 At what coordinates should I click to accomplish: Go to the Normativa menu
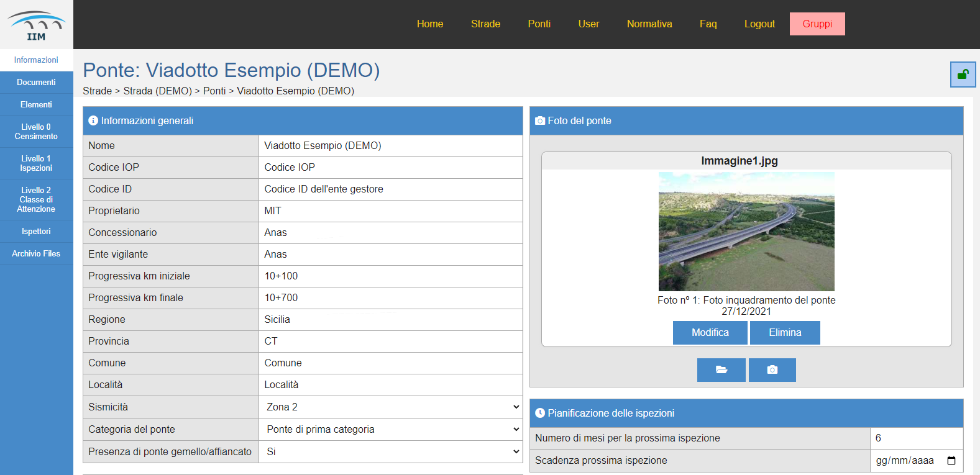(x=649, y=24)
